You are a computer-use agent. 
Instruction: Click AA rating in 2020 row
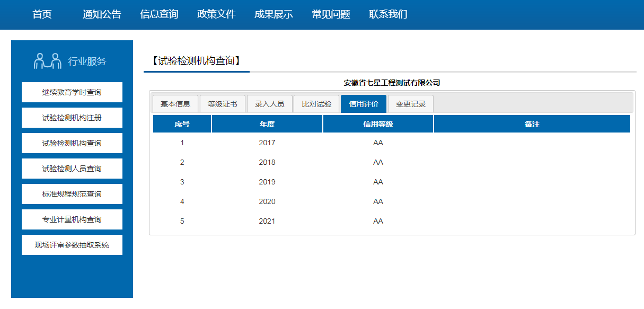[378, 201]
